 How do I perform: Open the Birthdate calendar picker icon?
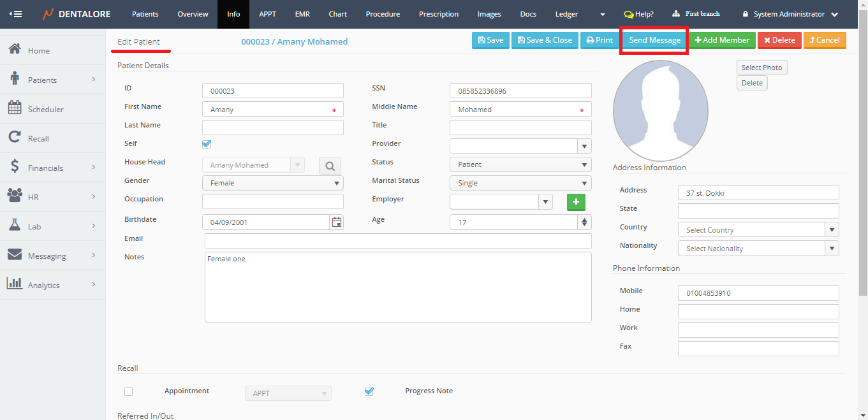click(x=336, y=222)
